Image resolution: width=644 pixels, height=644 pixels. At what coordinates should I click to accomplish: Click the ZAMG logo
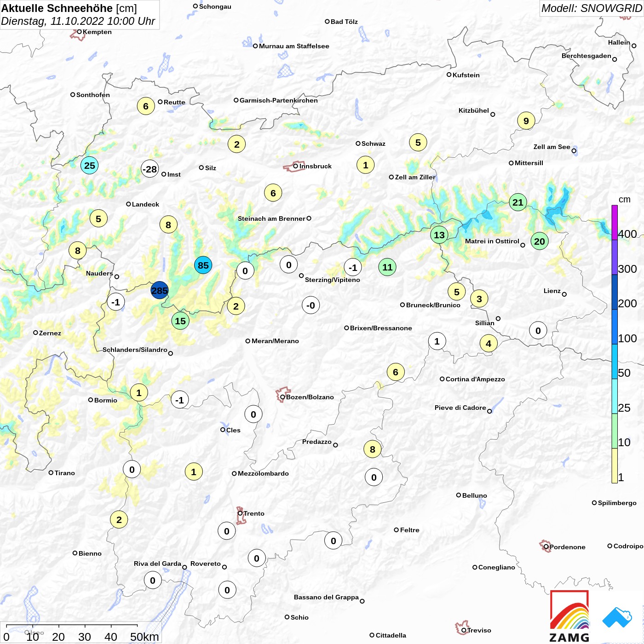click(x=569, y=616)
